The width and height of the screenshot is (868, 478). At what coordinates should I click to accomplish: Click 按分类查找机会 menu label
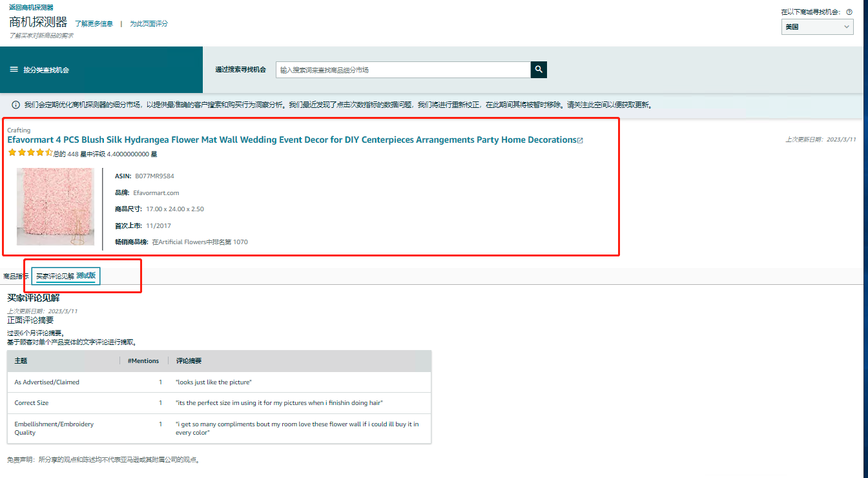coord(46,70)
